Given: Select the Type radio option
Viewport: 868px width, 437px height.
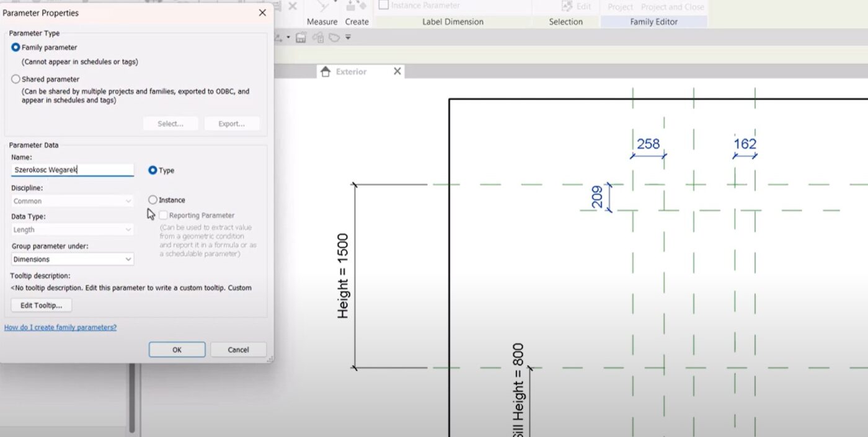Looking at the screenshot, I should (x=153, y=170).
